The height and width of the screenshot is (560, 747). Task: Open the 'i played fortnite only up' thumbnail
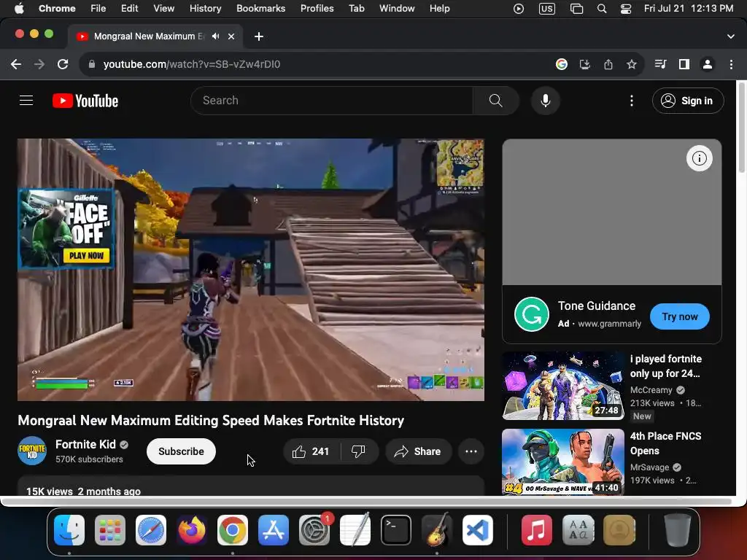[x=563, y=386]
